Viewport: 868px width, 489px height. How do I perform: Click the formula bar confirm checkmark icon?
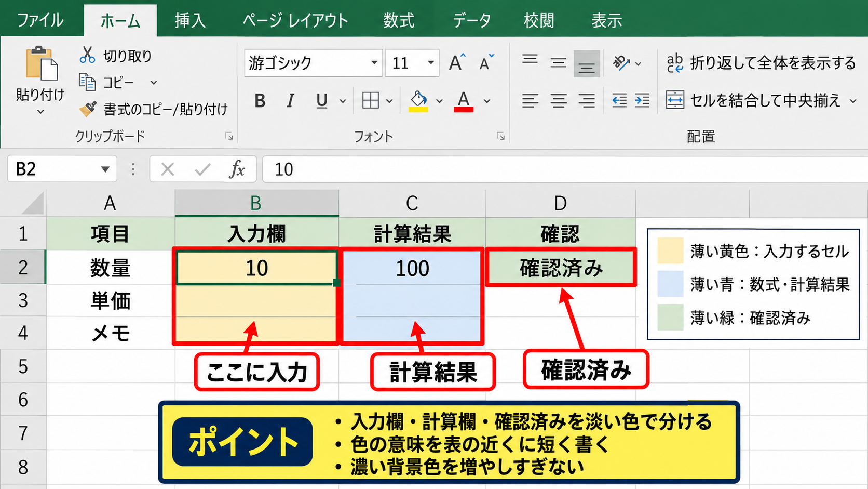[x=202, y=169]
